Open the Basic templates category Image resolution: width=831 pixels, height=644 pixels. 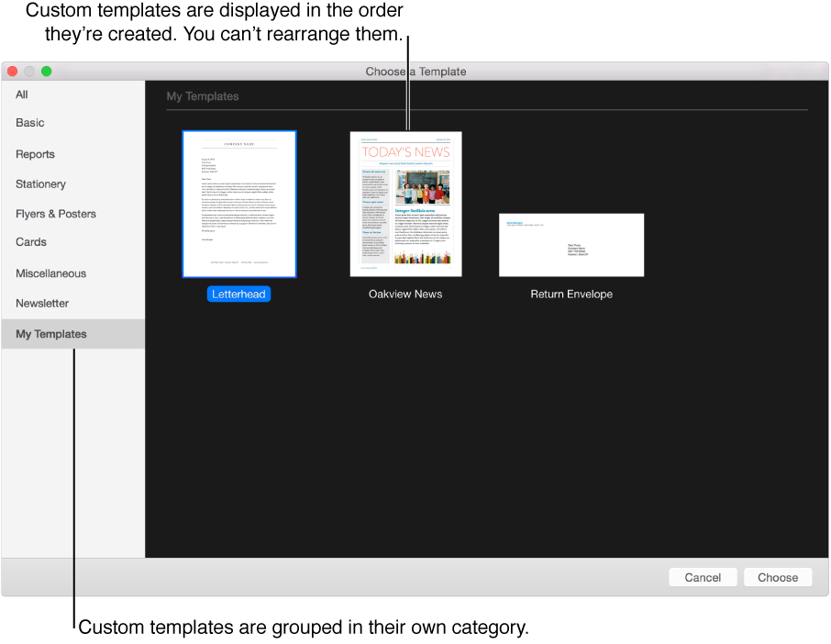(29, 122)
